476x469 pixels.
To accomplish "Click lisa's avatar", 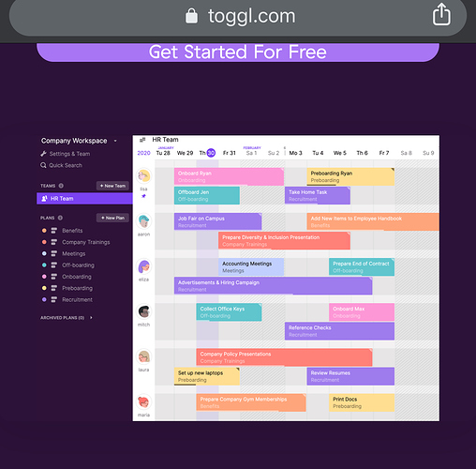I will (143, 176).
